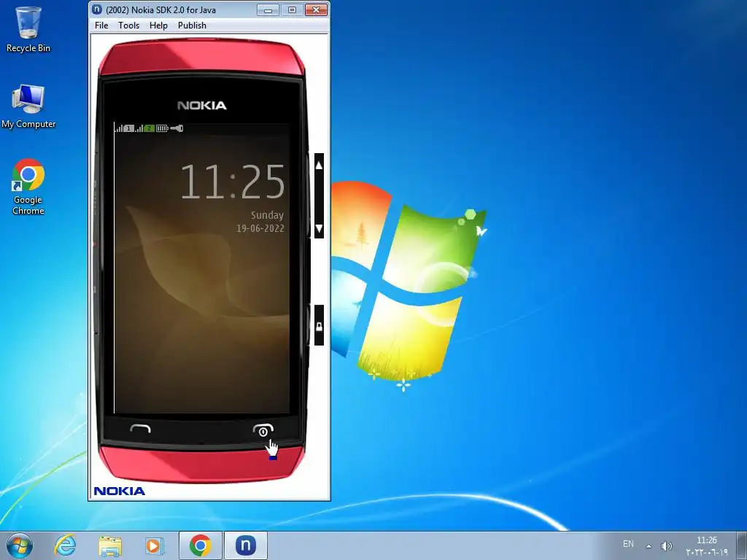Tap the phone's call key
Viewport: 747px width, 560px height.
point(140,429)
